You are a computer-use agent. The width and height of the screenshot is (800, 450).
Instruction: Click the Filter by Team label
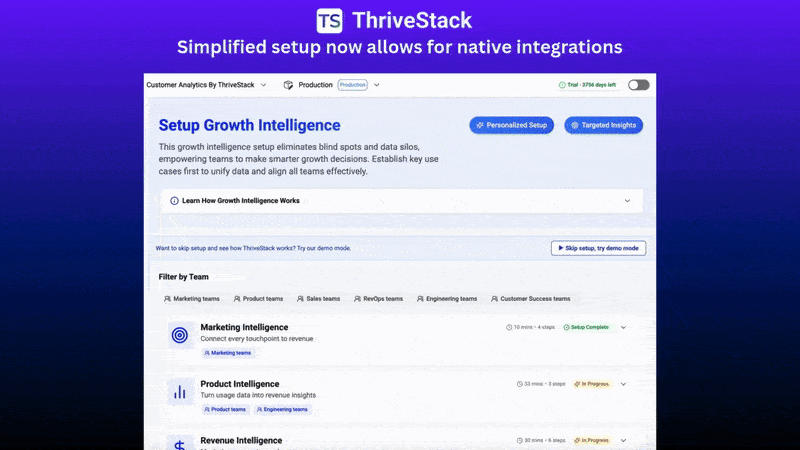[184, 277]
